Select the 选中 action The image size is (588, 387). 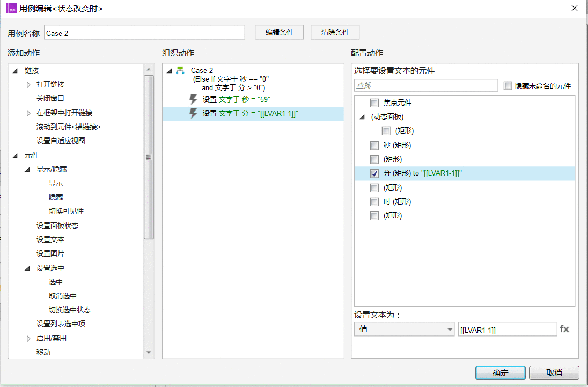pos(56,282)
